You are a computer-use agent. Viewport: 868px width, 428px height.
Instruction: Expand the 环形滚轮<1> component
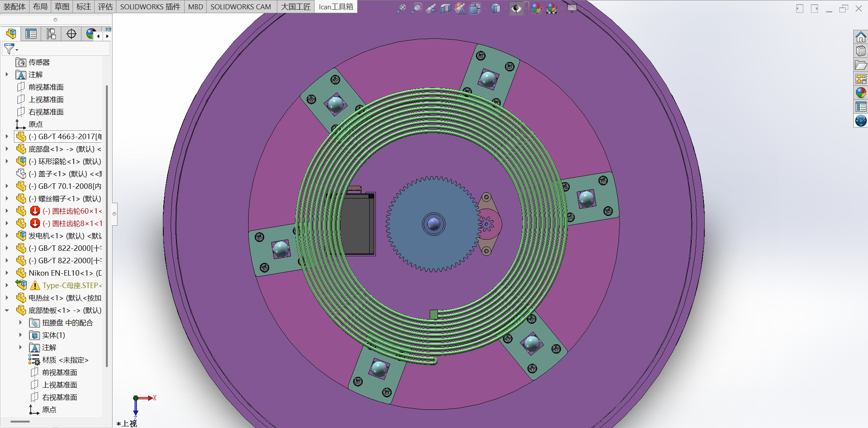click(x=7, y=161)
